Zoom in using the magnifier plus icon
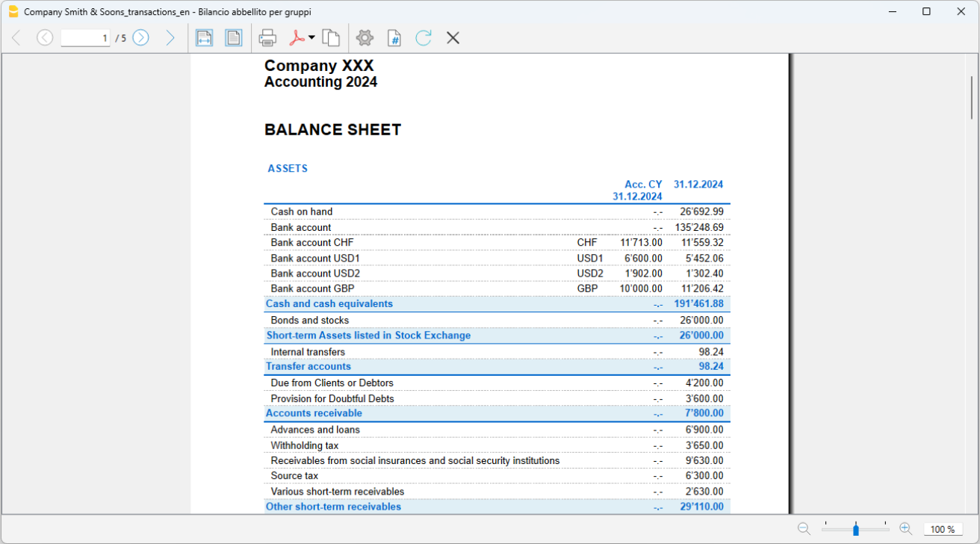This screenshot has height=544, width=980. pyautogui.click(x=905, y=528)
